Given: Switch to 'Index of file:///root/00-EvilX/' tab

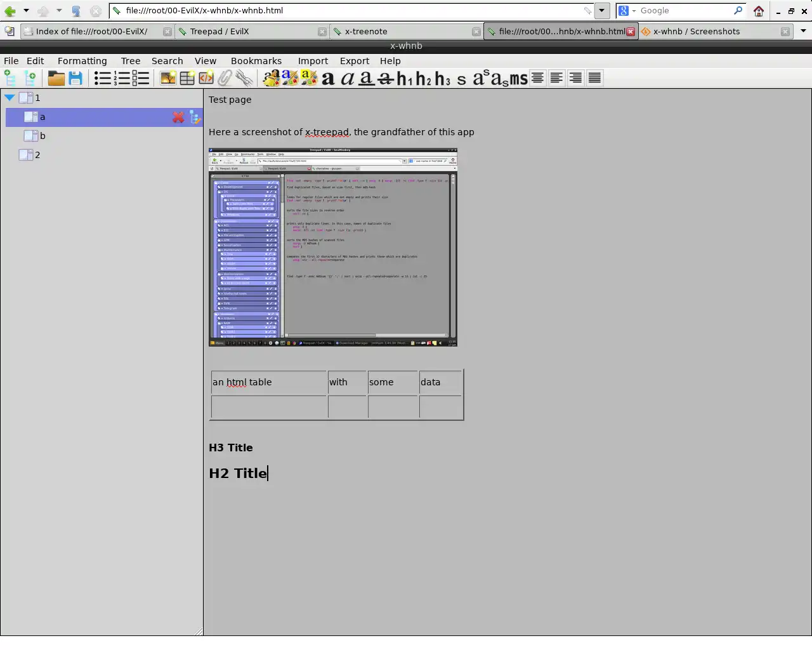Looking at the screenshot, I should (x=96, y=31).
